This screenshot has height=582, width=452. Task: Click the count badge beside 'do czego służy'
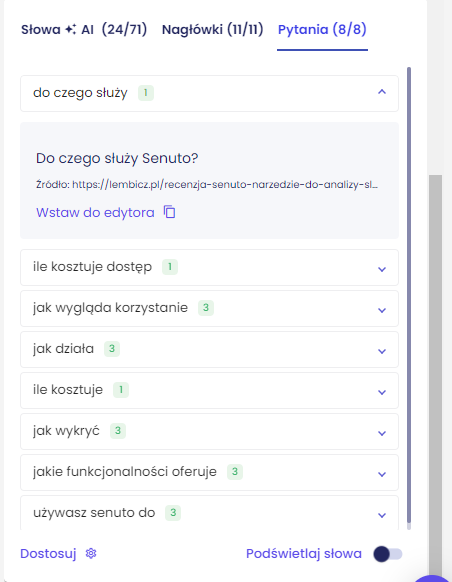tap(146, 93)
